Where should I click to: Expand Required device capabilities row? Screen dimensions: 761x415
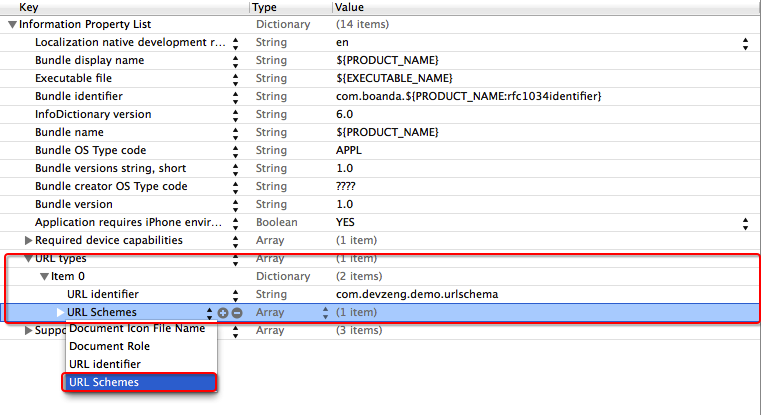(28, 240)
